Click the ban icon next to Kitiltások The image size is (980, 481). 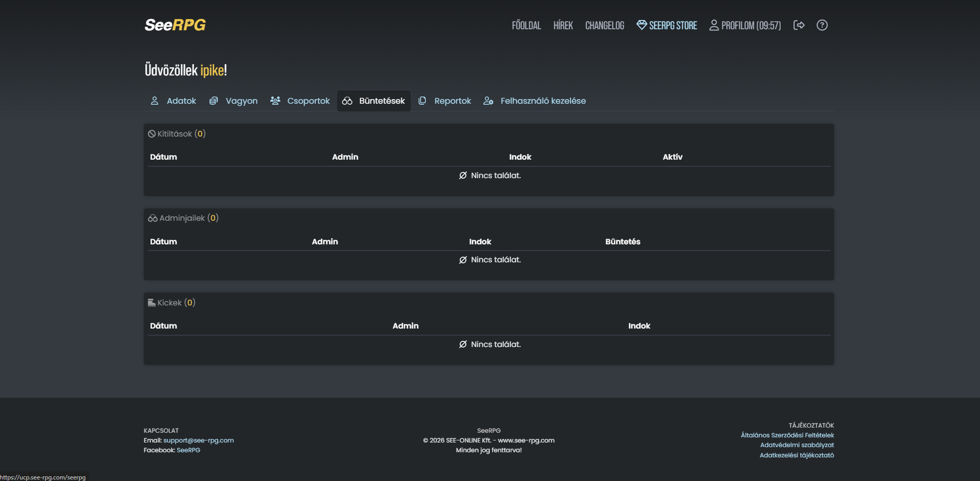[x=152, y=134]
